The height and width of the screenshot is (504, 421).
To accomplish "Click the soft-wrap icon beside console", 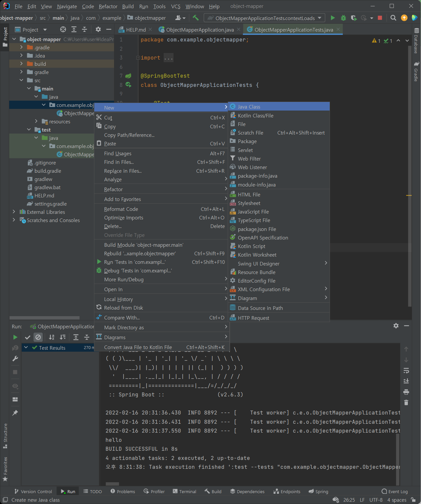I will pos(406,371).
